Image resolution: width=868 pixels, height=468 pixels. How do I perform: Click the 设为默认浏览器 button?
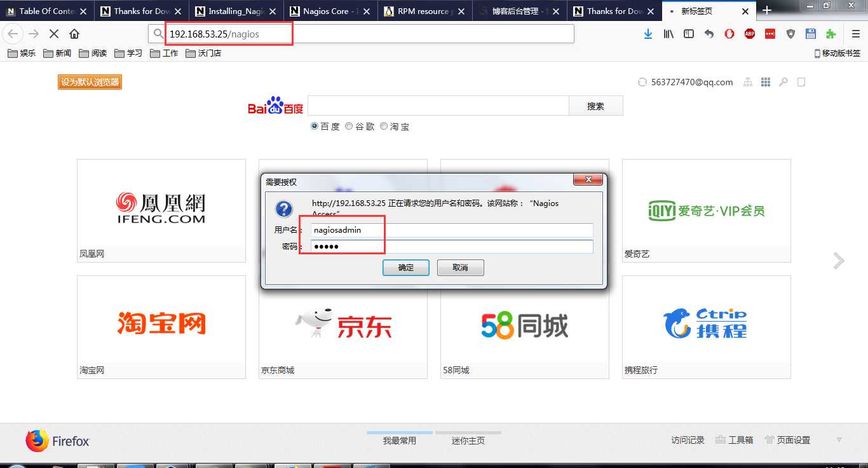89,81
